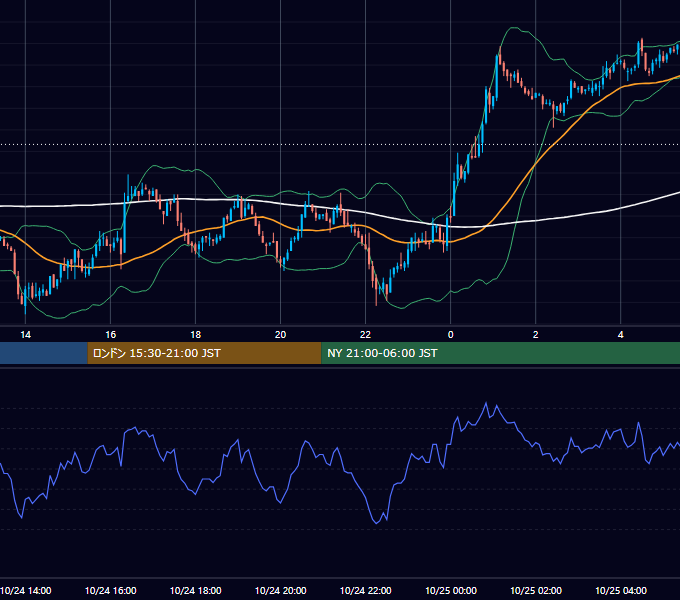This screenshot has width=680, height=600.
Task: Click the 22 hour label on price chart axis
Action: pos(366,335)
